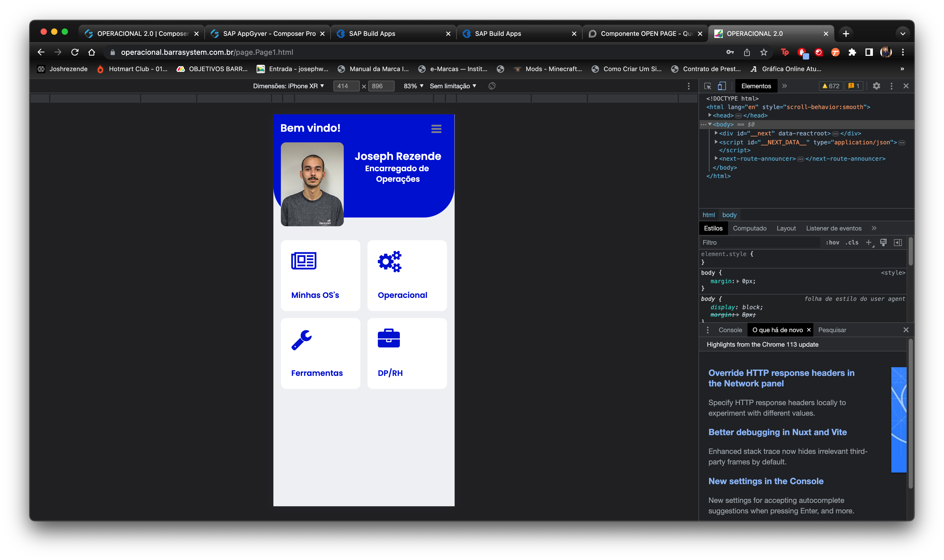
Task: Open Dimensões iPhone XR device dropdown
Action: pyautogui.click(x=289, y=86)
